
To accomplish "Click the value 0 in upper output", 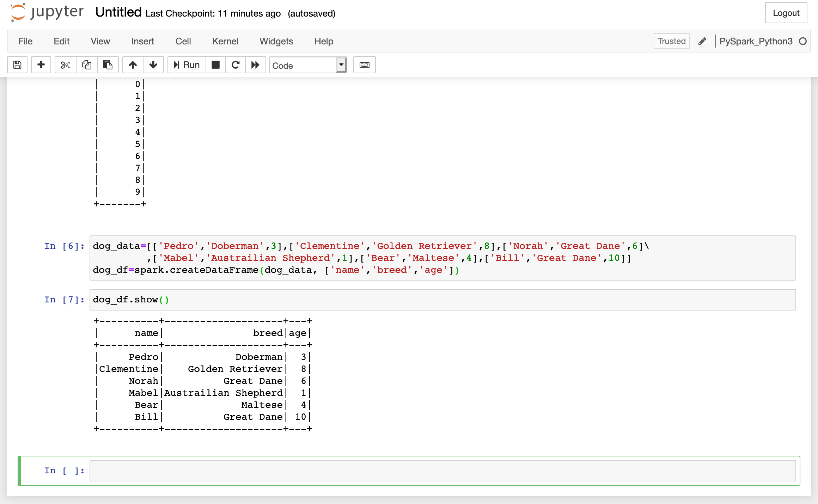I will pyautogui.click(x=138, y=84).
